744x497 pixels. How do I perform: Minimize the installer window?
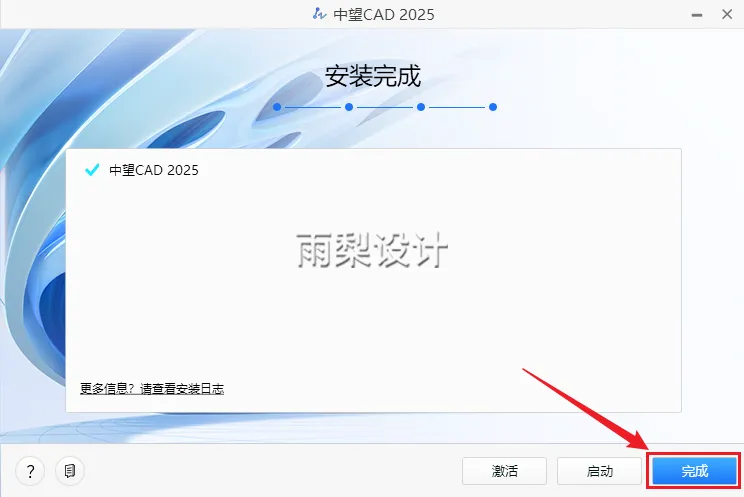click(697, 15)
